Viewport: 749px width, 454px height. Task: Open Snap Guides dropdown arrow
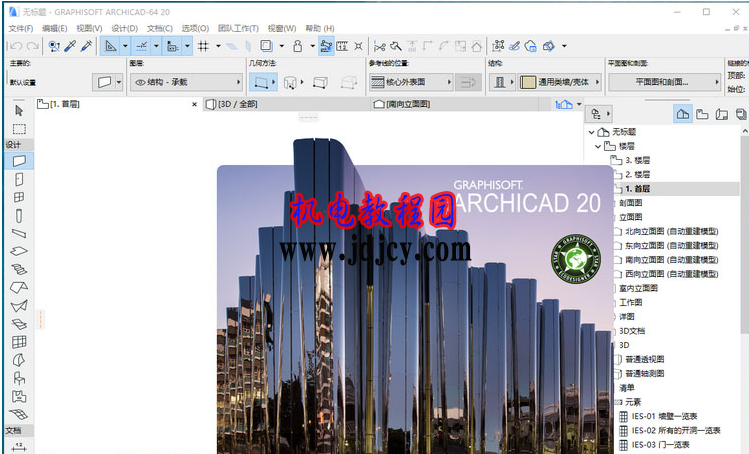pyautogui.click(x=156, y=46)
